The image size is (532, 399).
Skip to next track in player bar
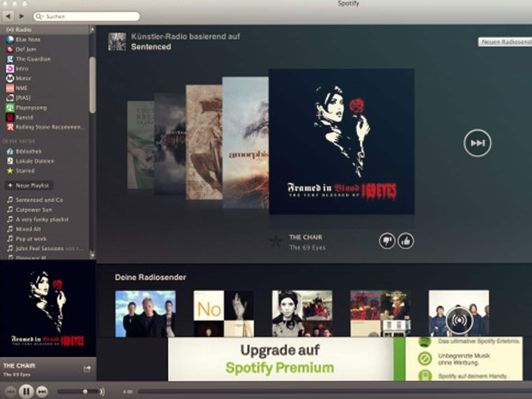(x=42, y=392)
